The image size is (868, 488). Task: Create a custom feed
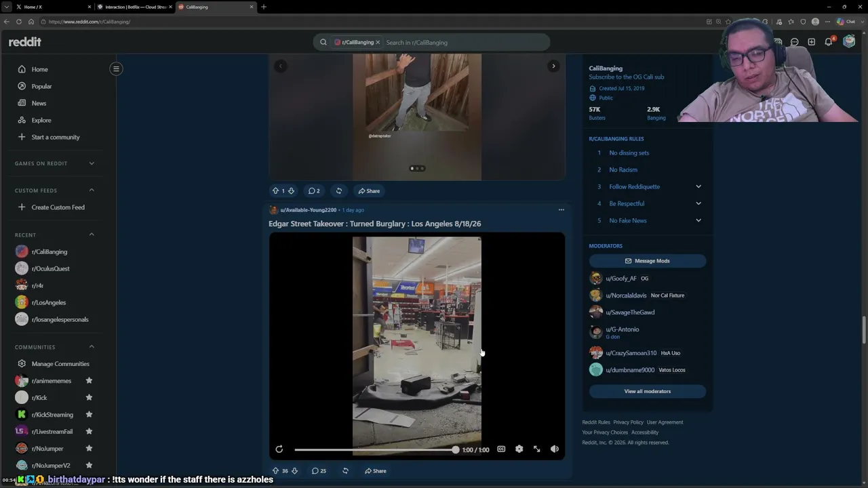pos(58,207)
